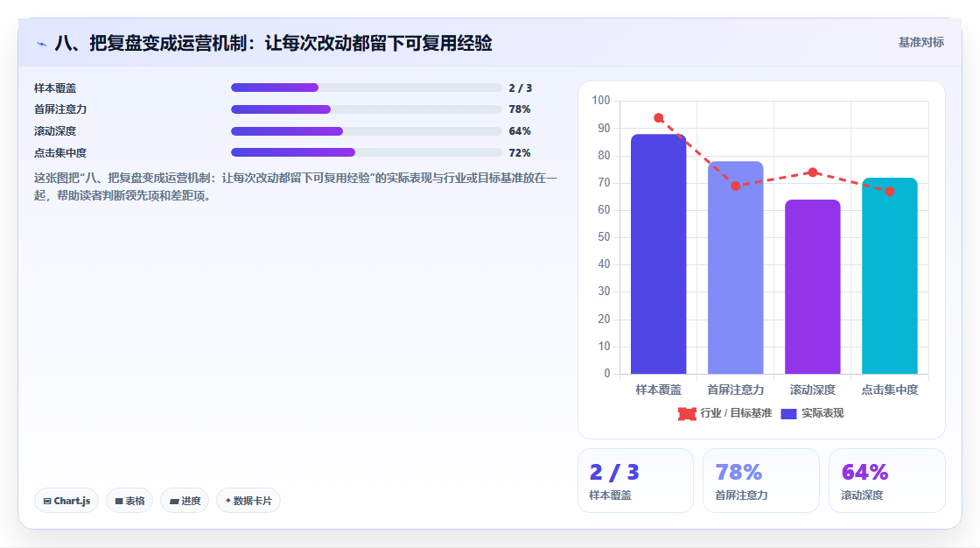The height and width of the screenshot is (548, 980).
Task: Click the 点击集中度 row label
Action: [60, 152]
